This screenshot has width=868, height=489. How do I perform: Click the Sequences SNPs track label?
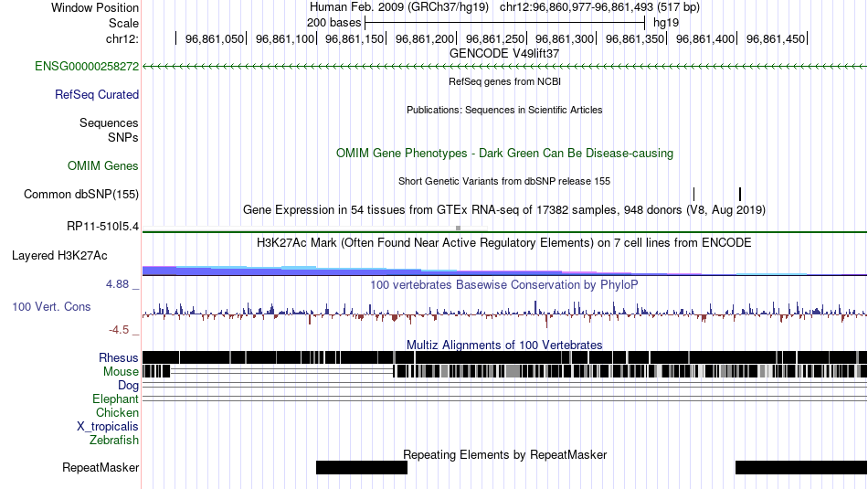[109, 130]
